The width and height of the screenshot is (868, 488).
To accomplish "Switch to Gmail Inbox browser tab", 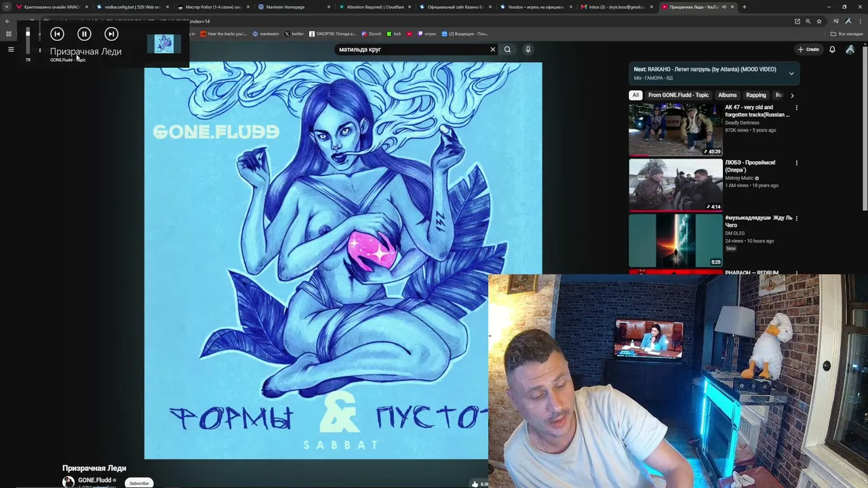I will tap(617, 7).
